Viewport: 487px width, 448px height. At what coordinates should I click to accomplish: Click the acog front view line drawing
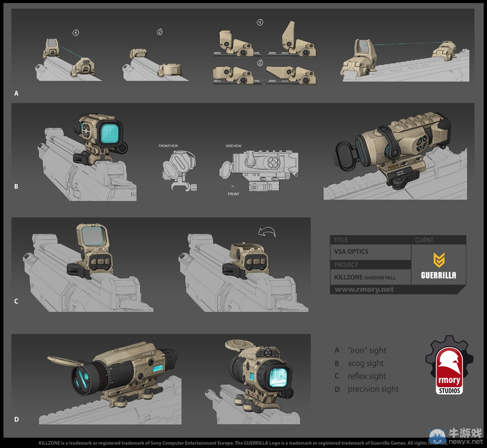(179, 171)
